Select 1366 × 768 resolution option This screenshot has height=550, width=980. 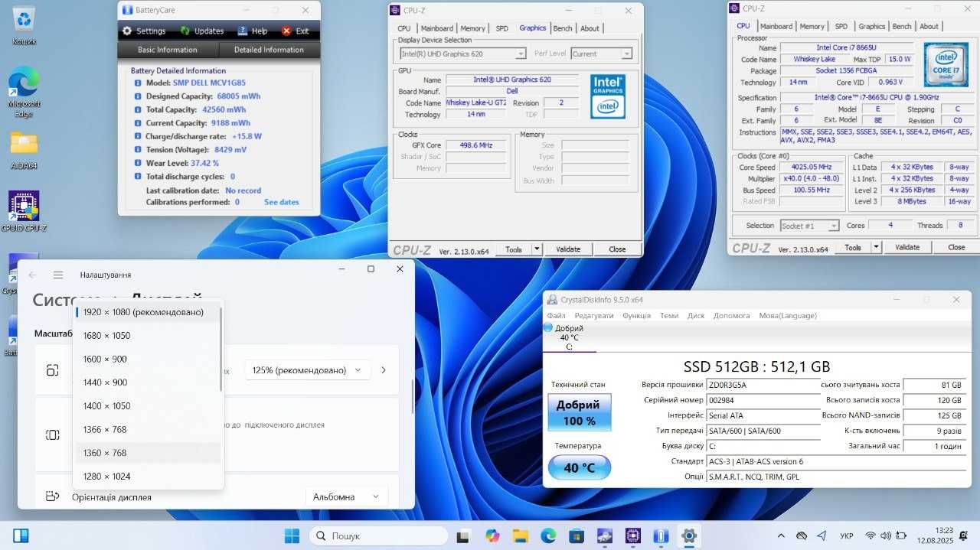click(x=149, y=429)
